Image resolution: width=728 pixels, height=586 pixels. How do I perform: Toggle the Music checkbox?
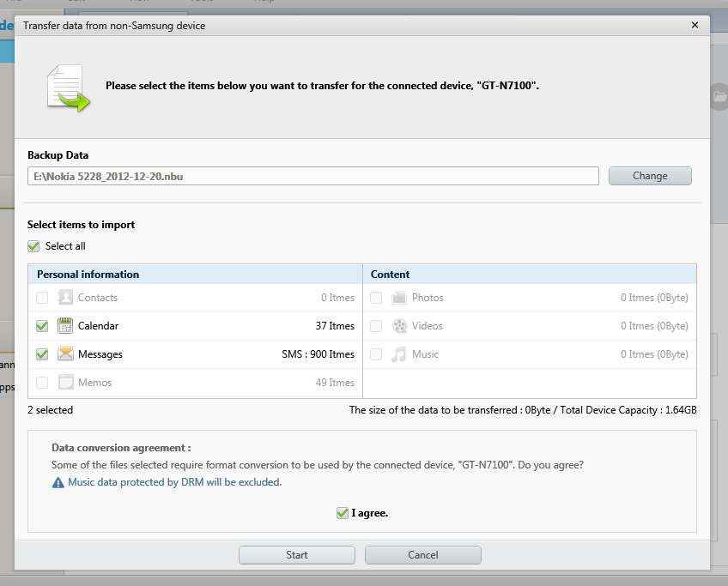click(376, 354)
